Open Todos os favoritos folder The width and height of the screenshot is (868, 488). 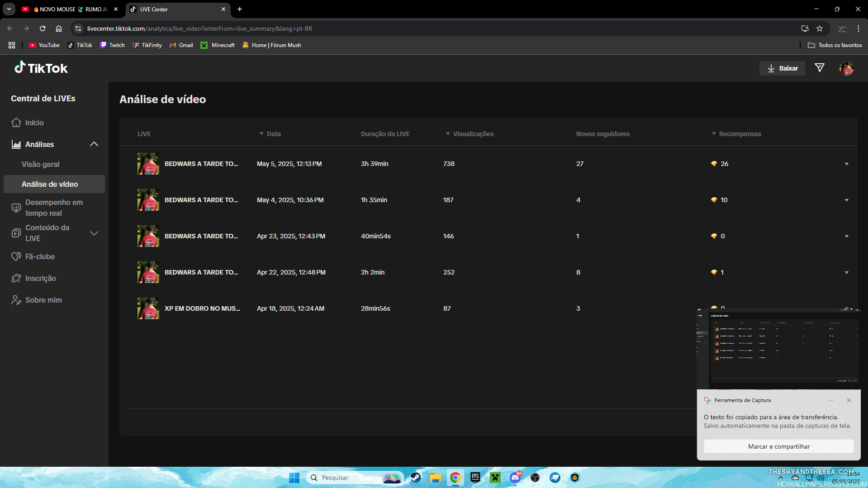pos(835,45)
